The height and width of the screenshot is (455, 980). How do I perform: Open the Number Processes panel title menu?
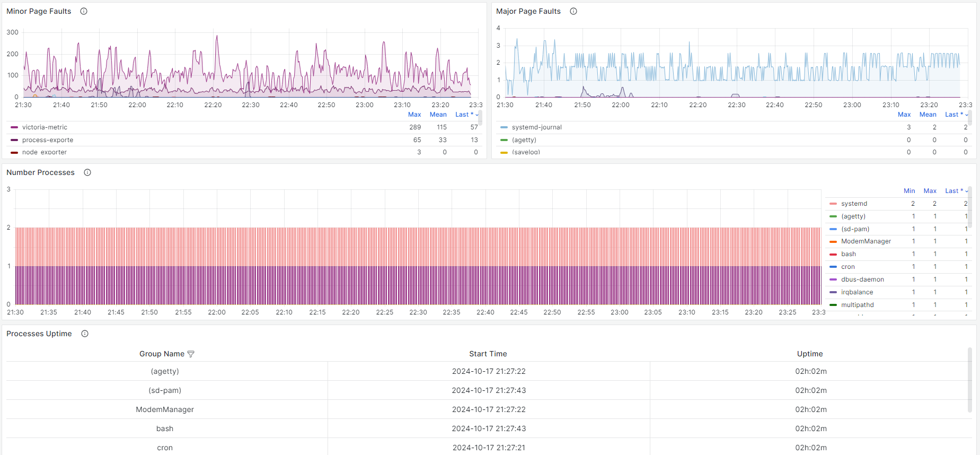40,172
